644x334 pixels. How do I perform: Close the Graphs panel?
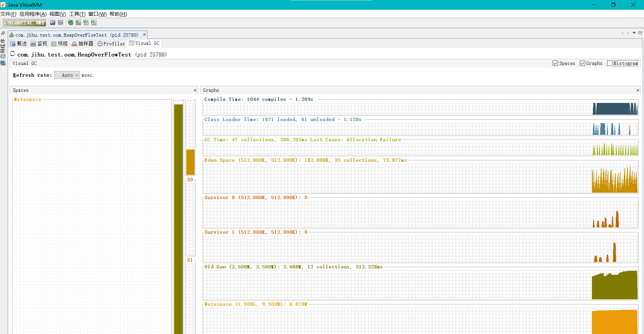coord(638,90)
